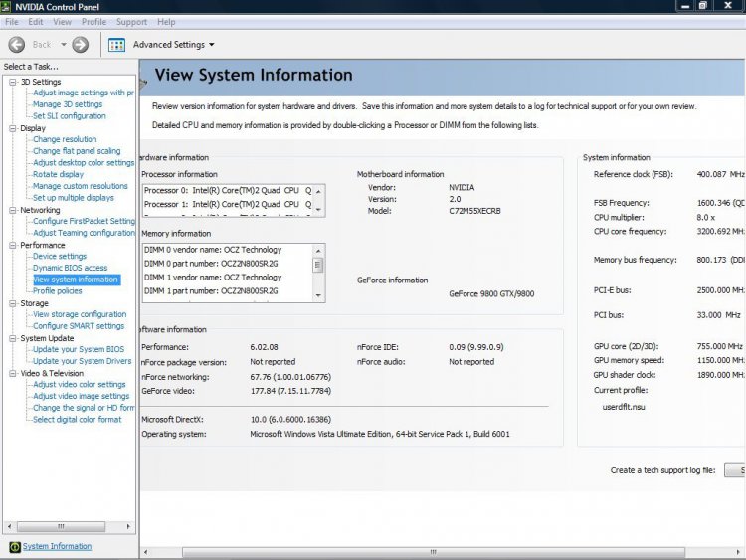This screenshot has height=560, width=746.
Task: Click the Forward arrow icon
Action: [x=80, y=45]
